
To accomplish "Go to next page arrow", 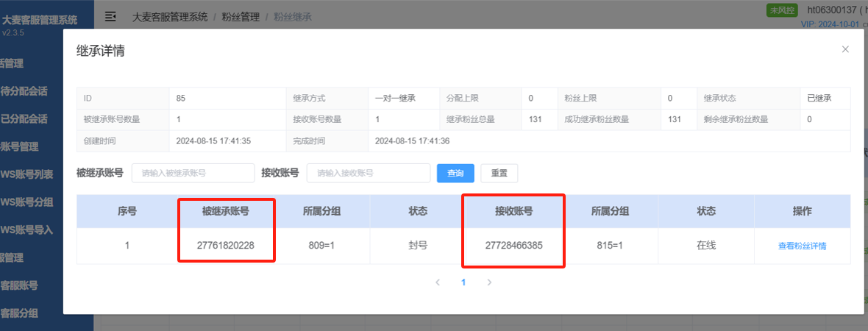I will coord(489,282).
